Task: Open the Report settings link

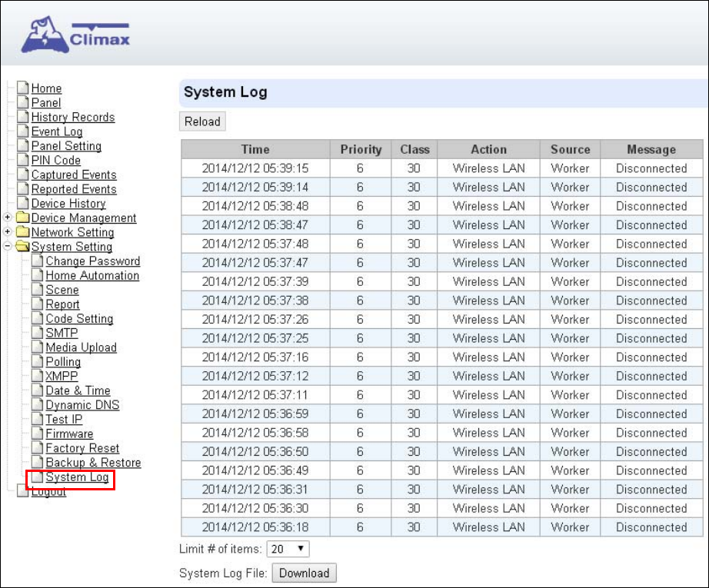Action: [x=63, y=304]
